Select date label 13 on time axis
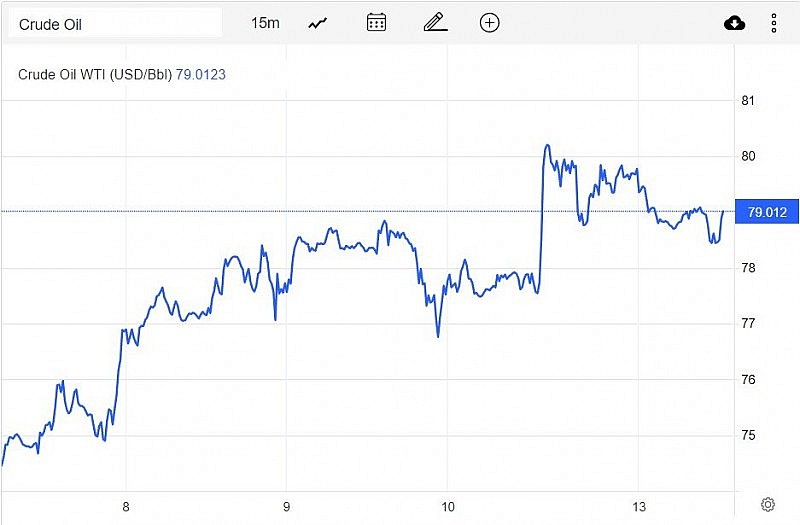 click(640, 505)
